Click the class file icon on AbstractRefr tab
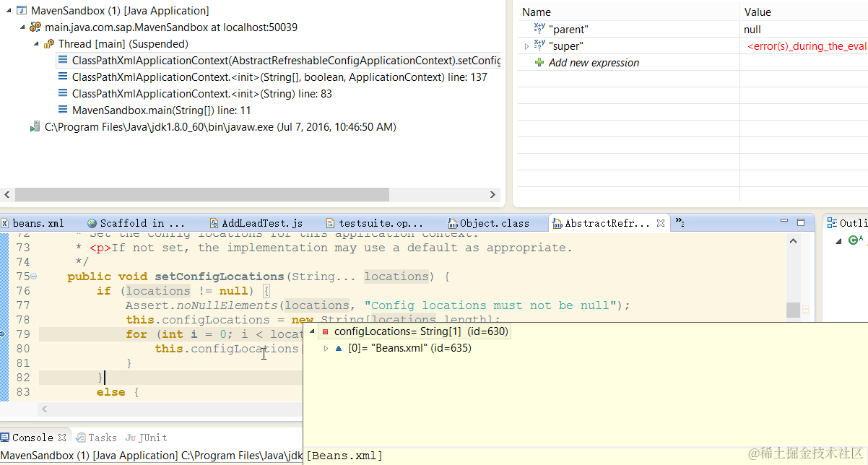 click(x=557, y=223)
